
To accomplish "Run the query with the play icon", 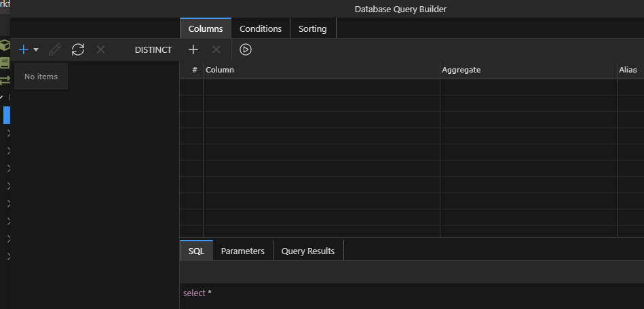I will coord(246,49).
